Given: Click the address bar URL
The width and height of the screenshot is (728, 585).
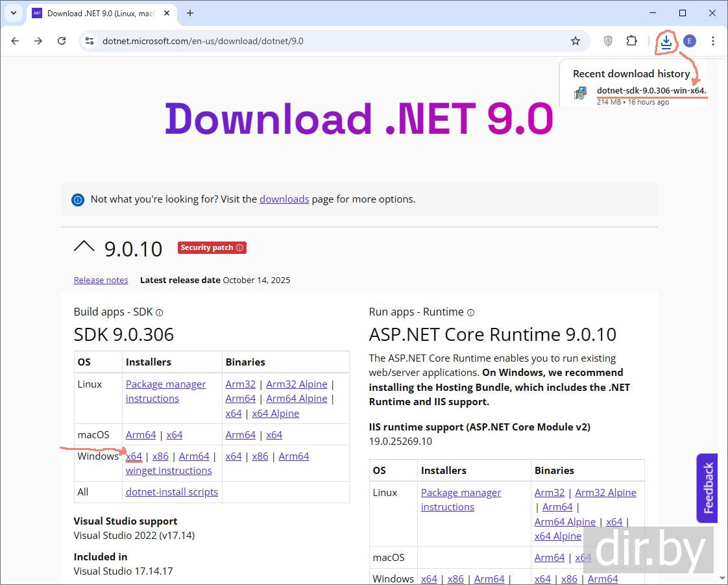Looking at the screenshot, I should tap(203, 41).
